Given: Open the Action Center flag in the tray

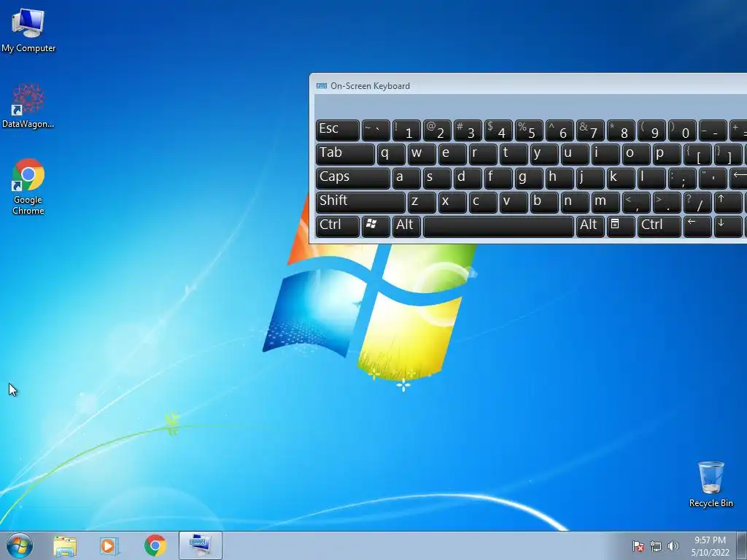Looking at the screenshot, I should pos(638,546).
